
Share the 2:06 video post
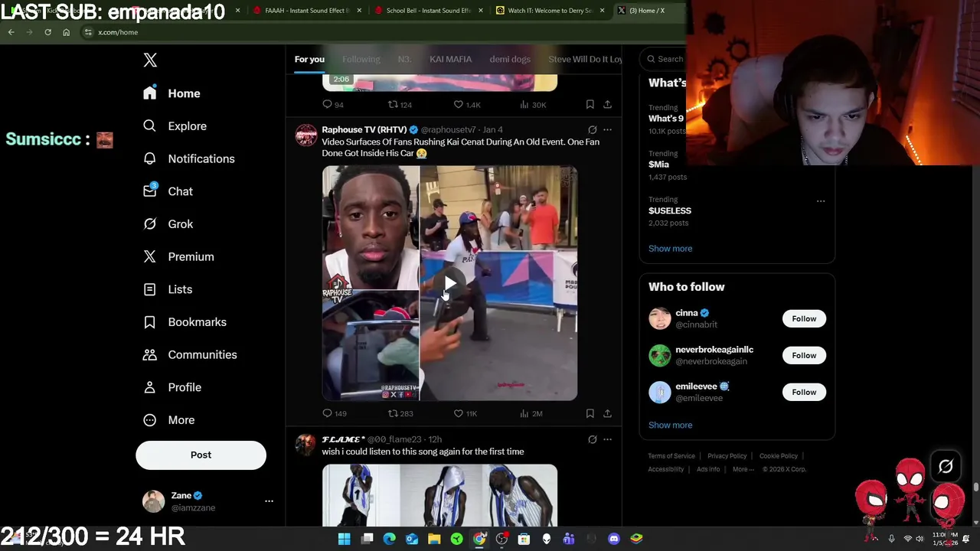[607, 105]
